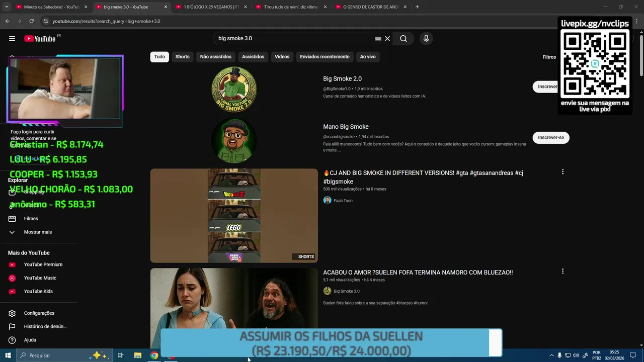
Task: Open Big Smoke 2.0 channel avatar
Action: (x=234, y=89)
